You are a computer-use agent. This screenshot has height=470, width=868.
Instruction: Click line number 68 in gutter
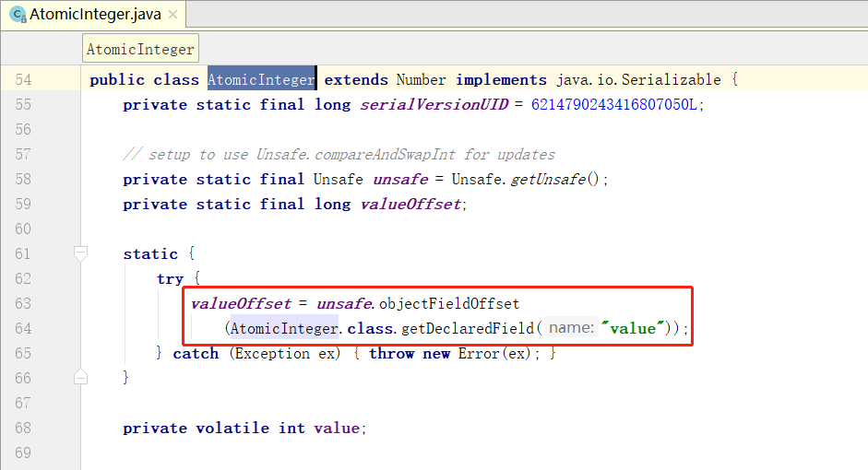[x=23, y=428]
